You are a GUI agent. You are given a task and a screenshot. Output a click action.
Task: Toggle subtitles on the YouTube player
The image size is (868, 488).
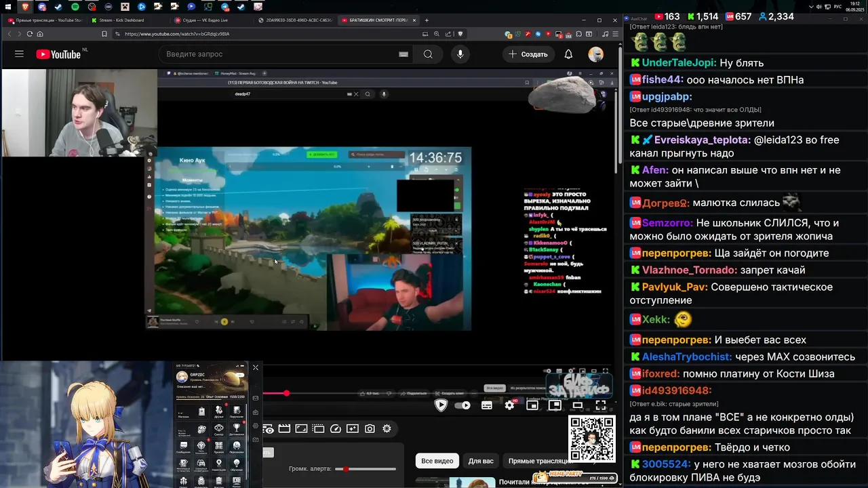487,405
